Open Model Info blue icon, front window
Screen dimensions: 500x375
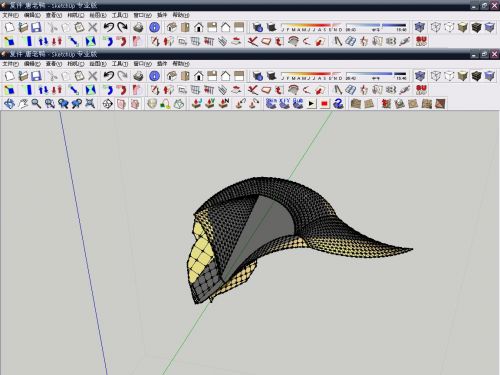coord(154,76)
